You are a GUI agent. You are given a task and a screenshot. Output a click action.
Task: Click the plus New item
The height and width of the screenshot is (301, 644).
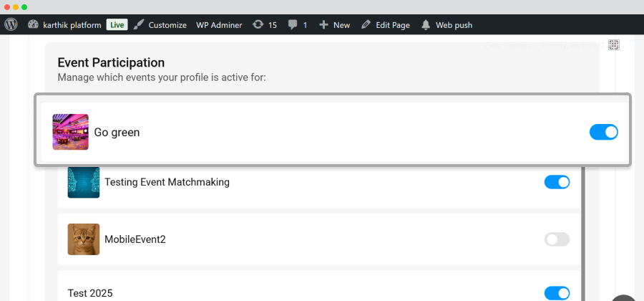click(x=334, y=25)
